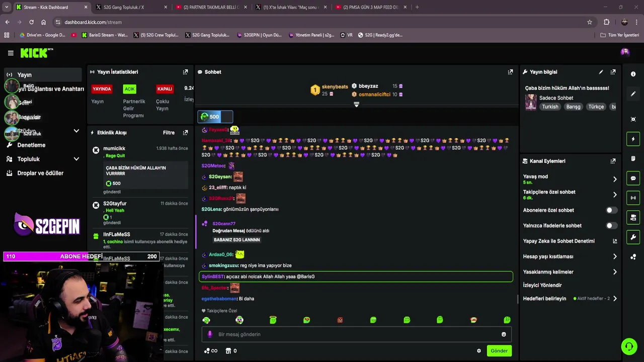The width and height of the screenshot is (644, 362).
Task: Click the shop icon showing 0
Action: point(231,351)
